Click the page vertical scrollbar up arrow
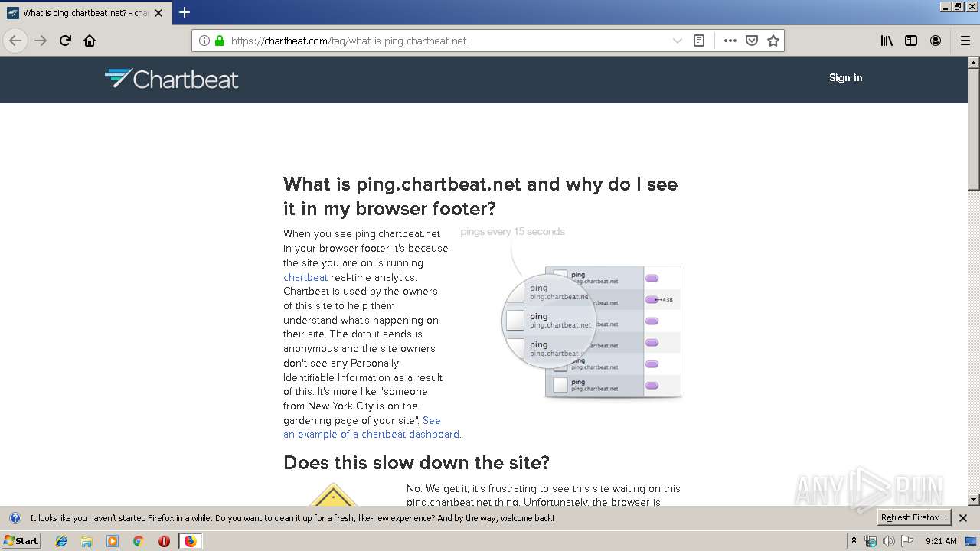980x551 pixels. click(974, 63)
